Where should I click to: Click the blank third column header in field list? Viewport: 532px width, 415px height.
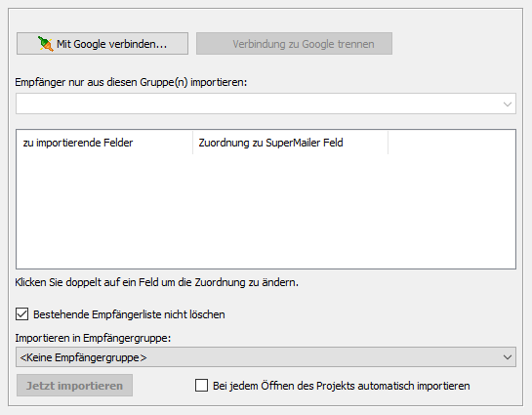(x=452, y=143)
